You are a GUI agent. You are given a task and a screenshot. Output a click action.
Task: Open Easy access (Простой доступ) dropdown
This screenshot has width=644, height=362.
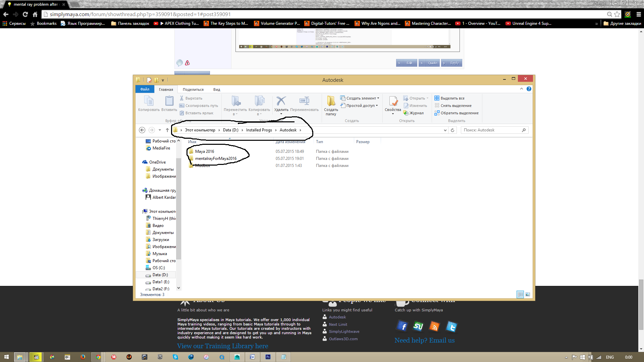click(x=359, y=106)
